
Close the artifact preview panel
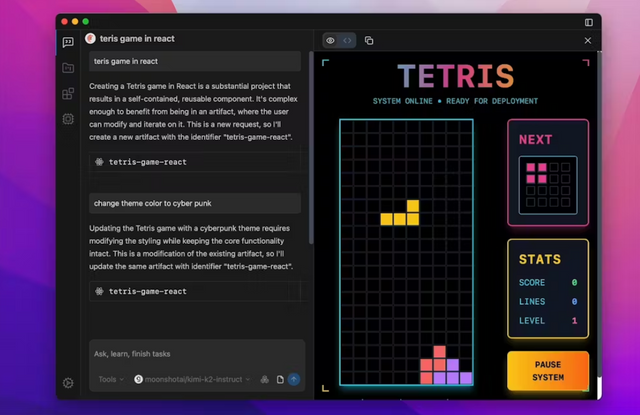coord(588,40)
